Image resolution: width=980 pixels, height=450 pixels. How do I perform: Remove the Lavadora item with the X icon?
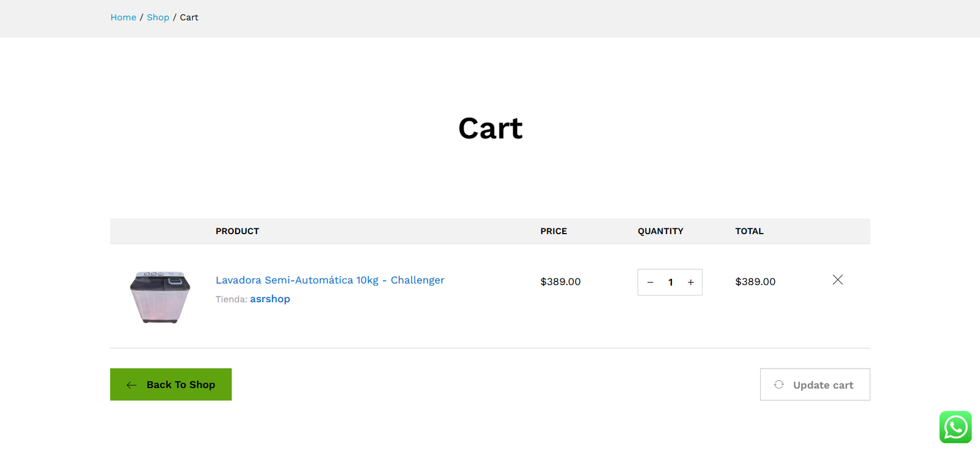pos(837,280)
